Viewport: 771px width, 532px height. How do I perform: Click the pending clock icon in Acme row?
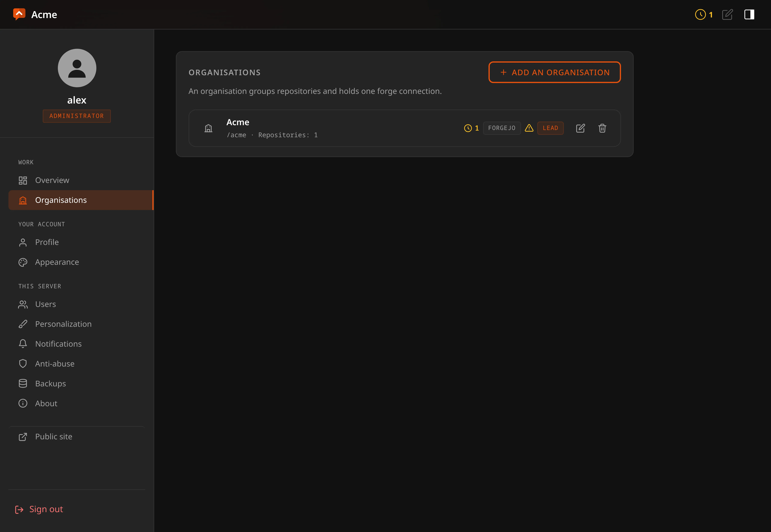coord(468,128)
